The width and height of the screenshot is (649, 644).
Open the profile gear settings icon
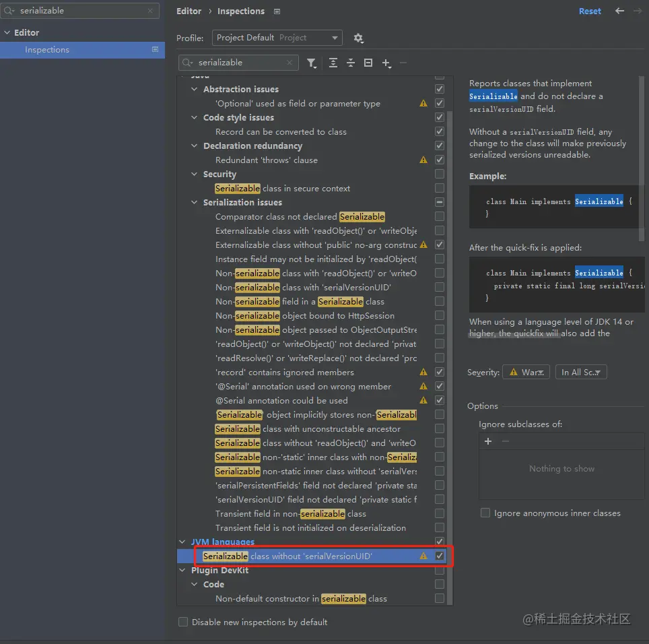(358, 38)
